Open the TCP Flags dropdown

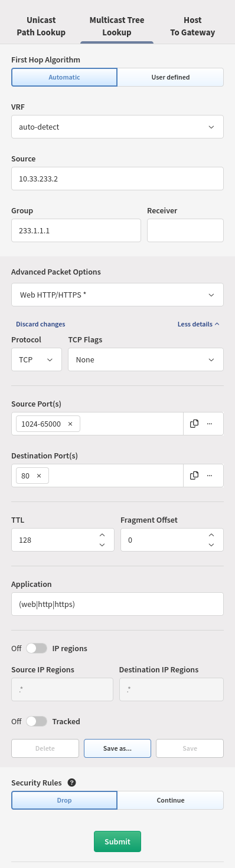pos(146,359)
